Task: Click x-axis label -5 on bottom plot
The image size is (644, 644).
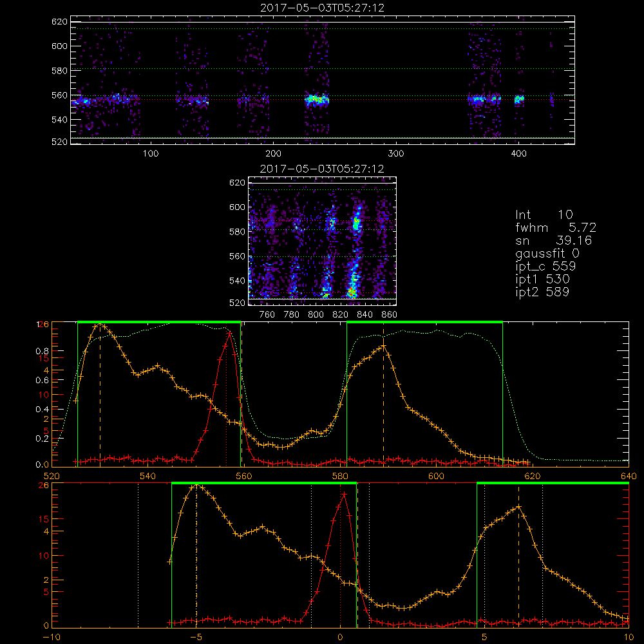Action: [x=196, y=638]
